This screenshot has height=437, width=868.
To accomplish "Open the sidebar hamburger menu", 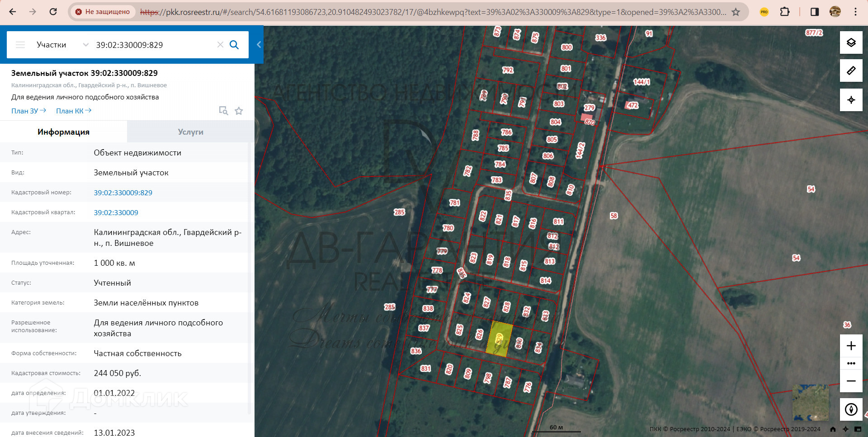I will [x=20, y=45].
